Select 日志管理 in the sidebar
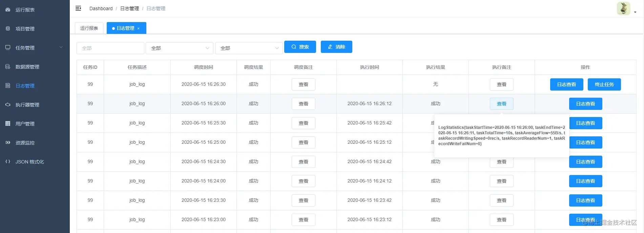This screenshot has width=644, height=233. coord(25,86)
